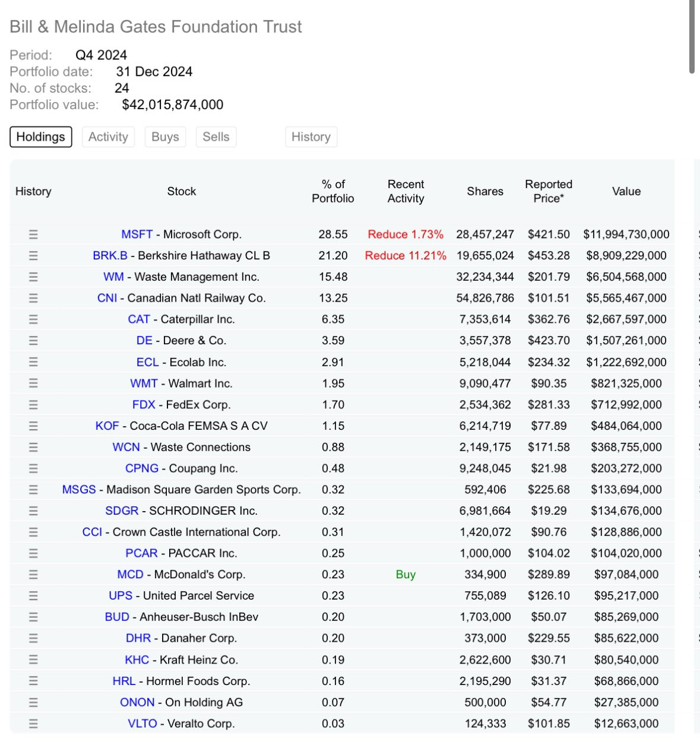Click the '% of Portfolio' column header

coord(333,191)
